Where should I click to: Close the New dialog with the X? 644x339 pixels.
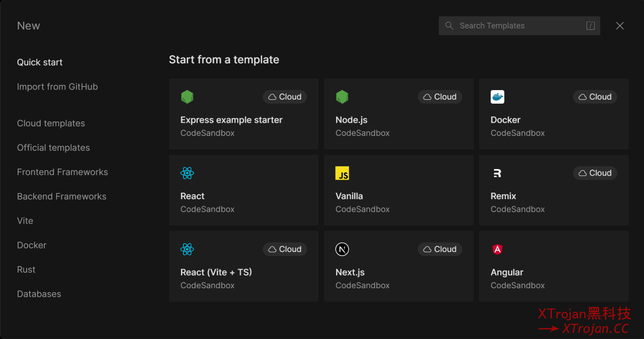[620, 26]
